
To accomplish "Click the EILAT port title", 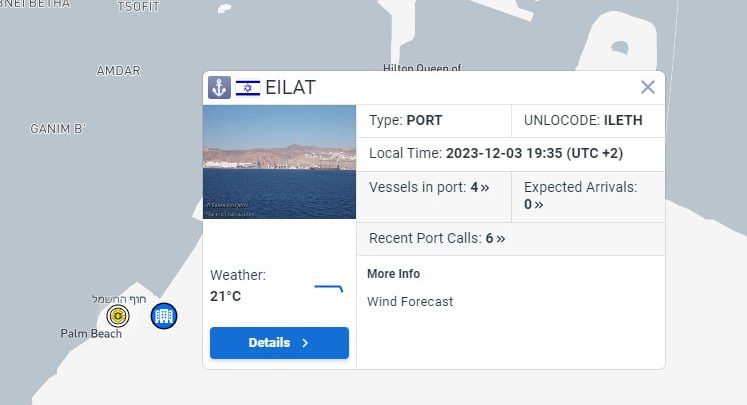I will 290,87.
